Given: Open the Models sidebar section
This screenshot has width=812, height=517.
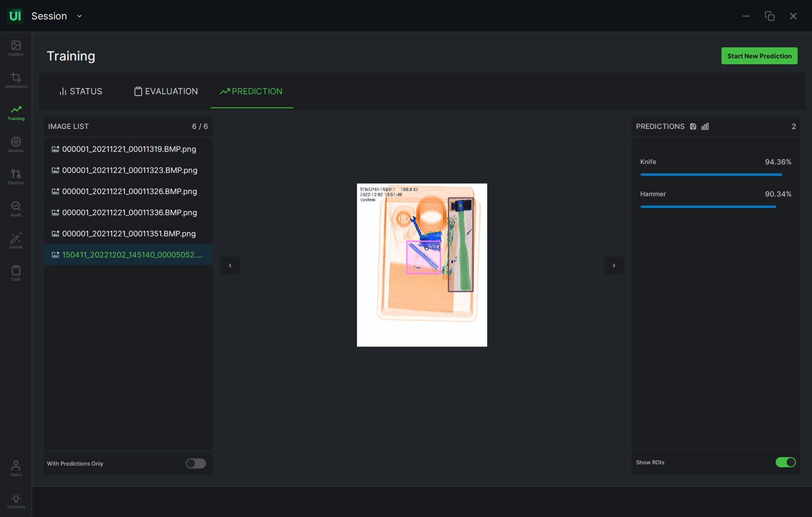Looking at the screenshot, I should tap(16, 145).
